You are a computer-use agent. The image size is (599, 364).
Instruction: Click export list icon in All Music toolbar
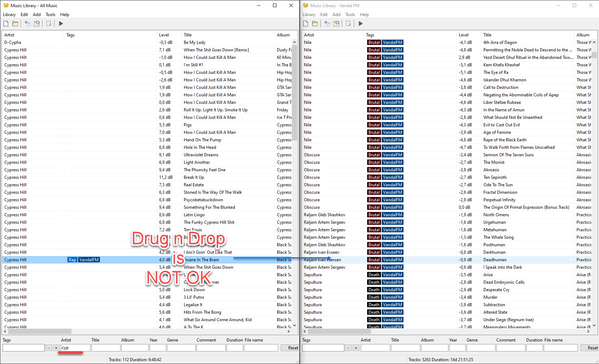tap(49, 24)
